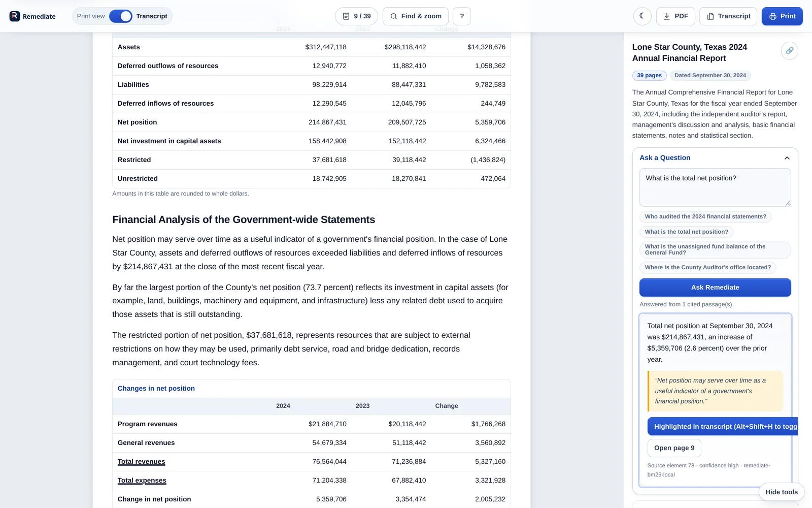Click the quoted passage in the answer card

[716, 391]
